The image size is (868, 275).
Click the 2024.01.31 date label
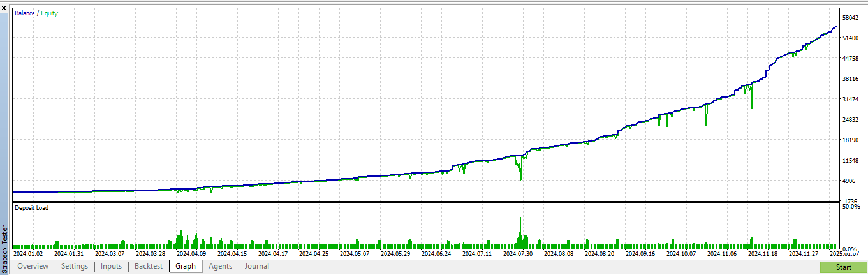[x=70, y=253]
